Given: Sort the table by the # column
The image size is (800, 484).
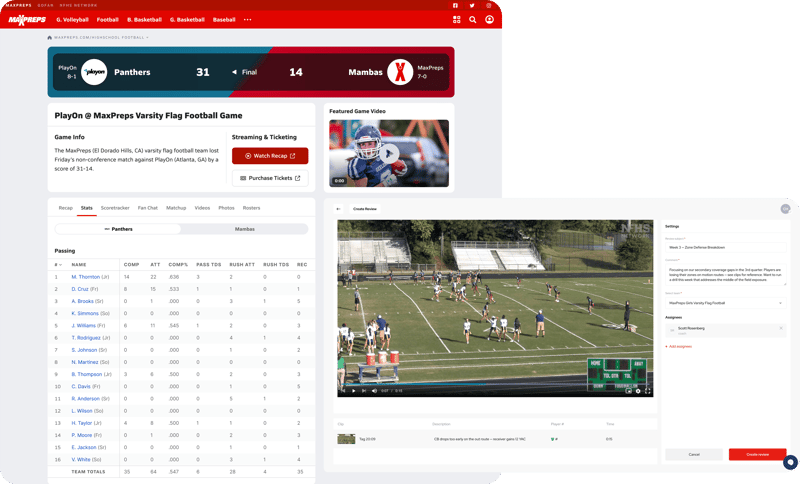Looking at the screenshot, I should 58,265.
